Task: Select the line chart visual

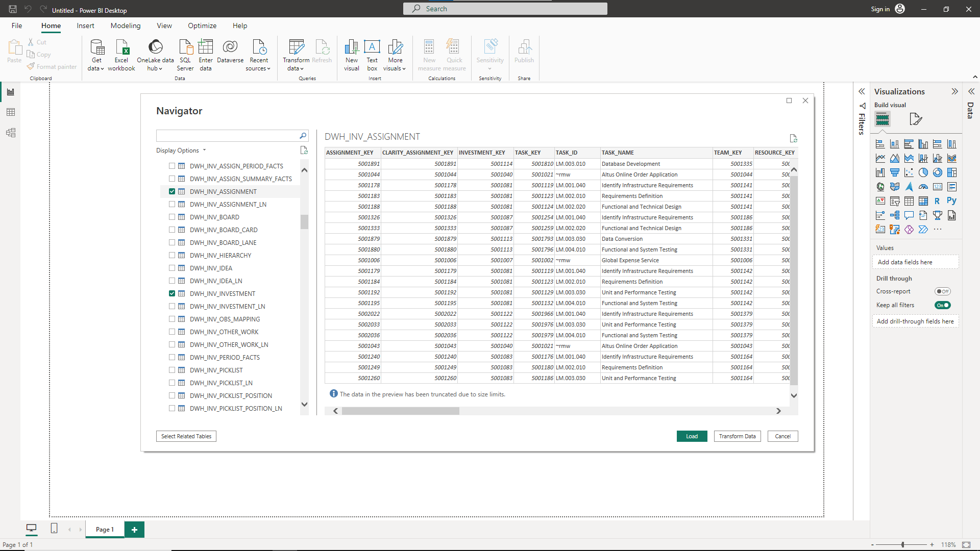Action: click(x=880, y=158)
